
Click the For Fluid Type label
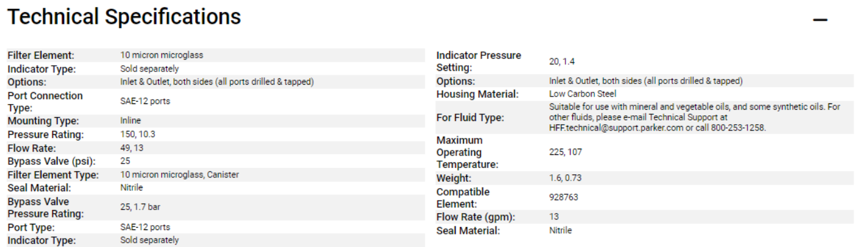point(470,117)
